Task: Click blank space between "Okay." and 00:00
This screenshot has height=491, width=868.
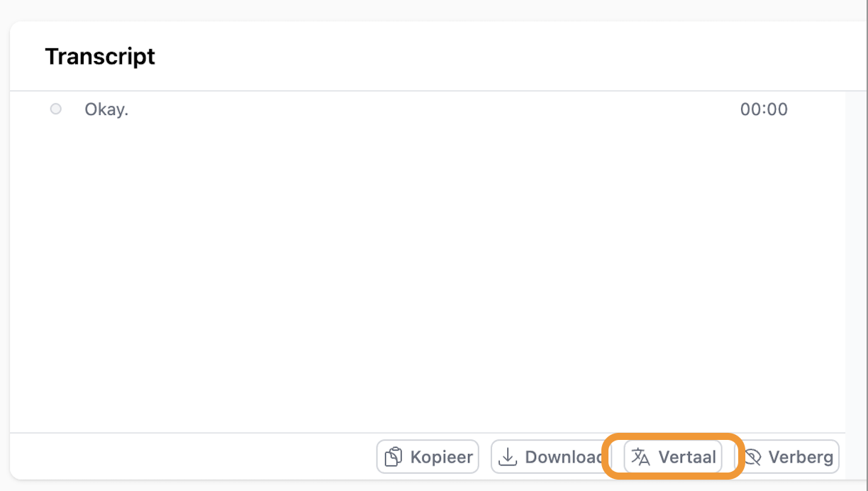Action: [425, 110]
